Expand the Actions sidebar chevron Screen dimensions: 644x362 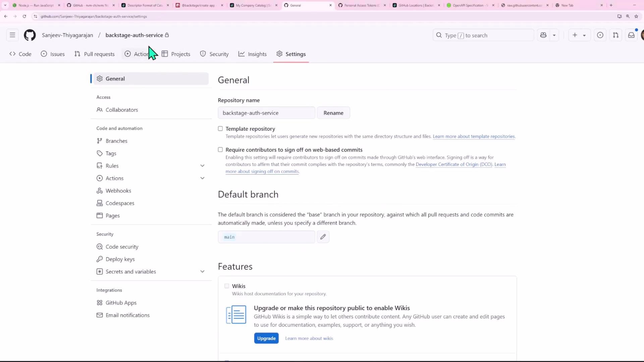[202, 178]
